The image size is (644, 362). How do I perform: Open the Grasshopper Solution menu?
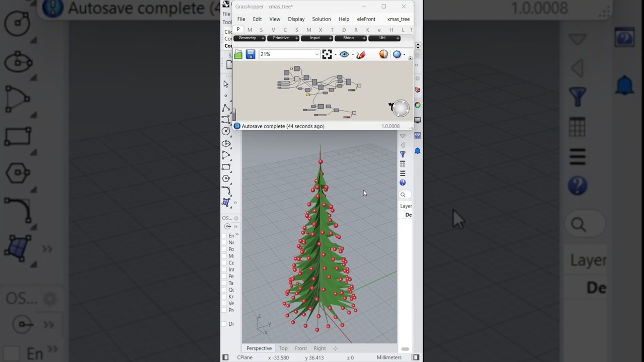click(321, 19)
